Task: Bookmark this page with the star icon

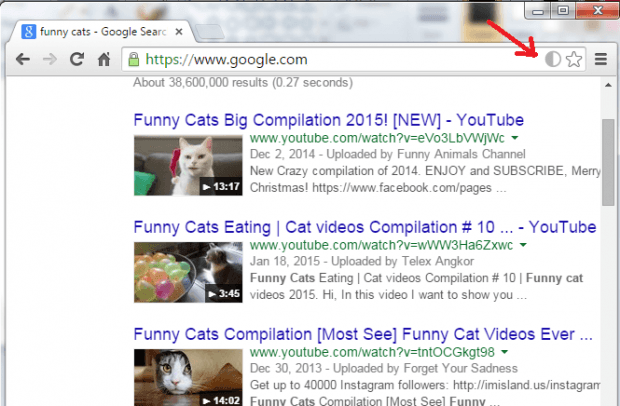Action: pos(574,59)
